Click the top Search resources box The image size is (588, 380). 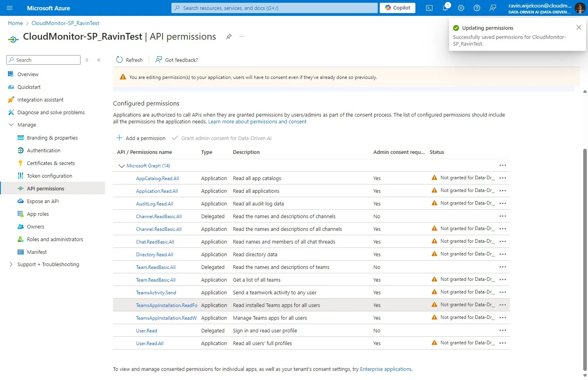point(275,8)
